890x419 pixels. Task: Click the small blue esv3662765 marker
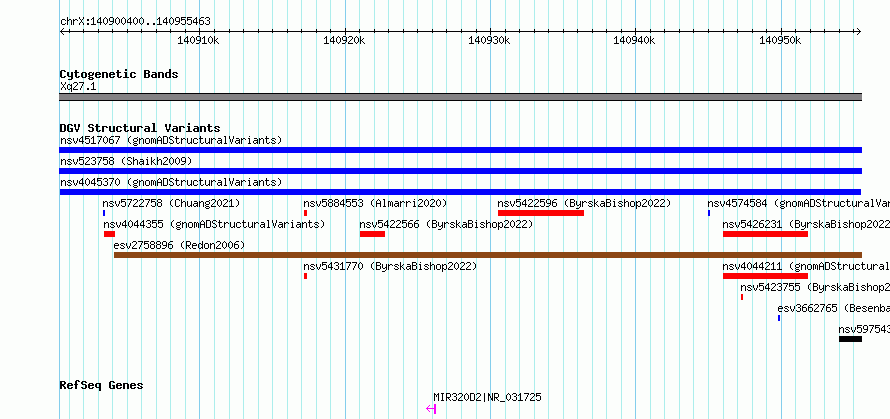[779, 318]
